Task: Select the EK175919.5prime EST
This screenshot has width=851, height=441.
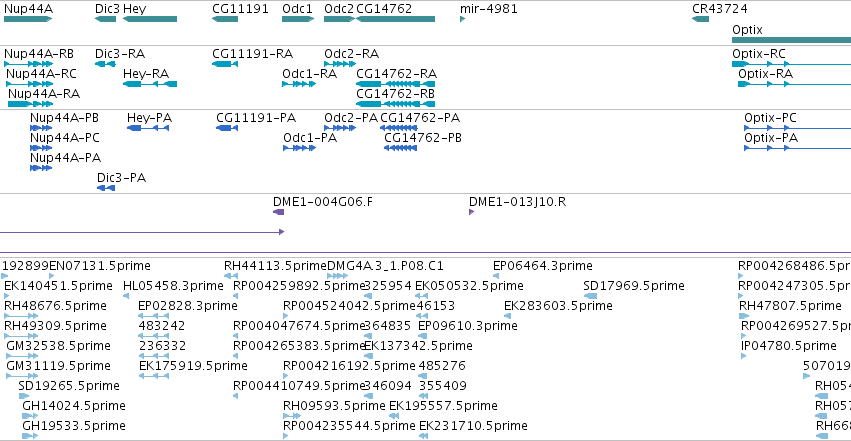Action: pos(193,367)
